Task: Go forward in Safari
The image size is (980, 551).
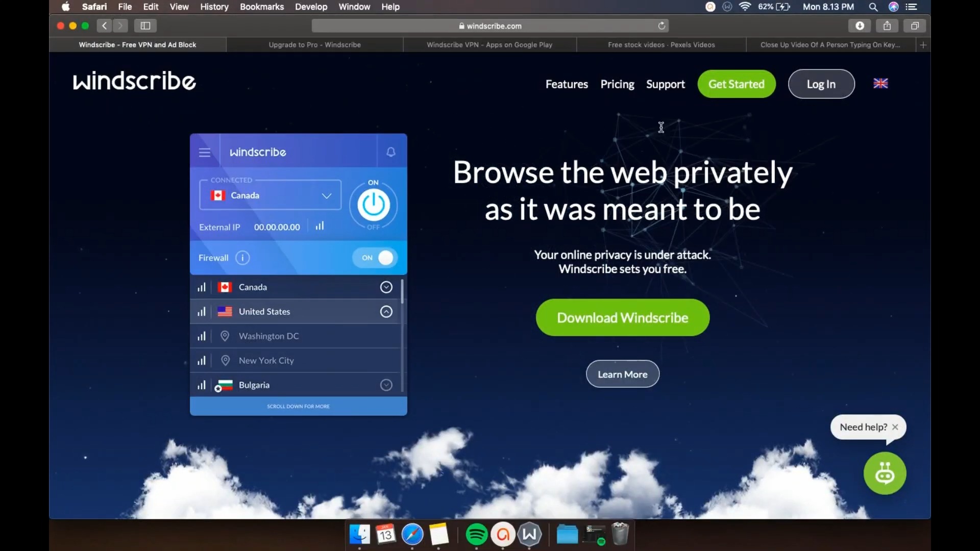Action: tap(120, 26)
